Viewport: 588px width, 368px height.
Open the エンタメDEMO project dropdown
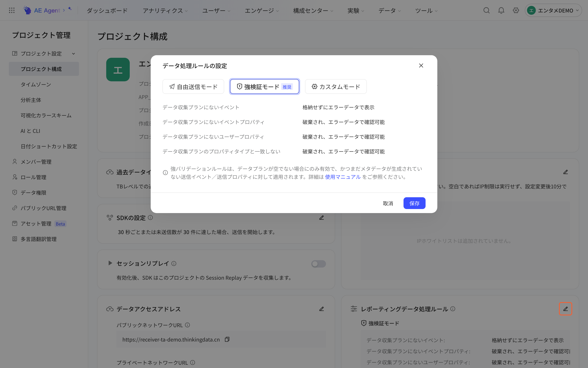point(553,10)
